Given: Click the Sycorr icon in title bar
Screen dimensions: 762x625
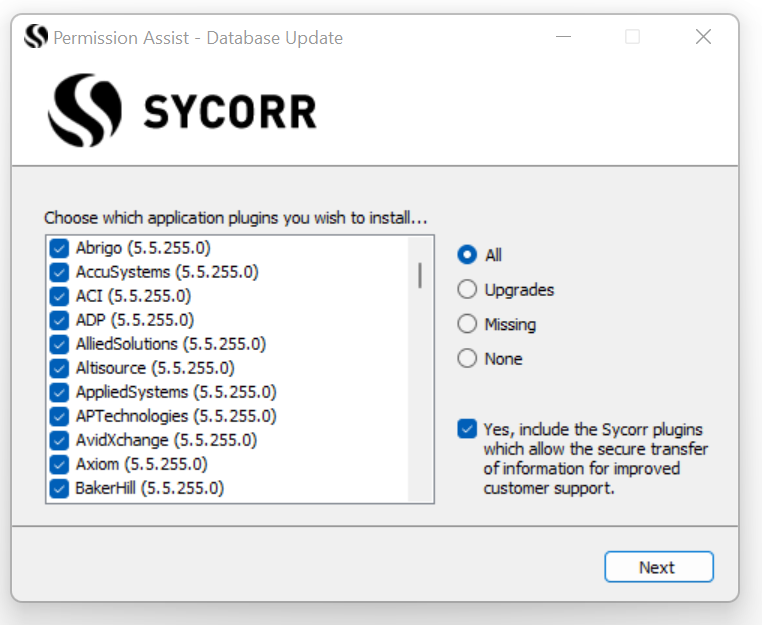Looking at the screenshot, I should 36,37.
